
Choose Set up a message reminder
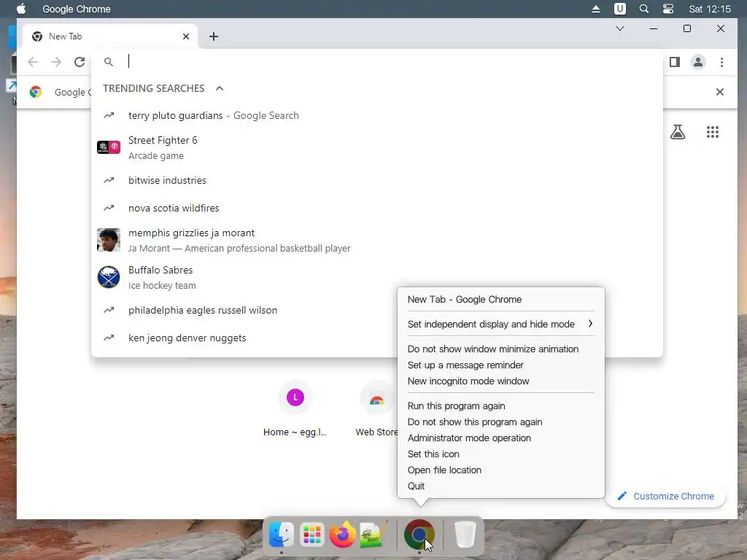tap(500, 365)
